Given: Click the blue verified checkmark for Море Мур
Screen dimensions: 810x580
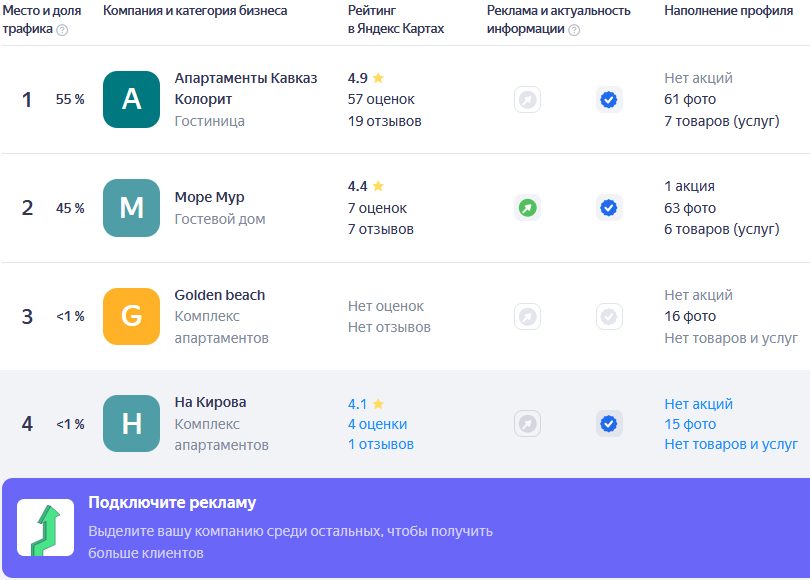Looking at the screenshot, I should click(609, 208).
